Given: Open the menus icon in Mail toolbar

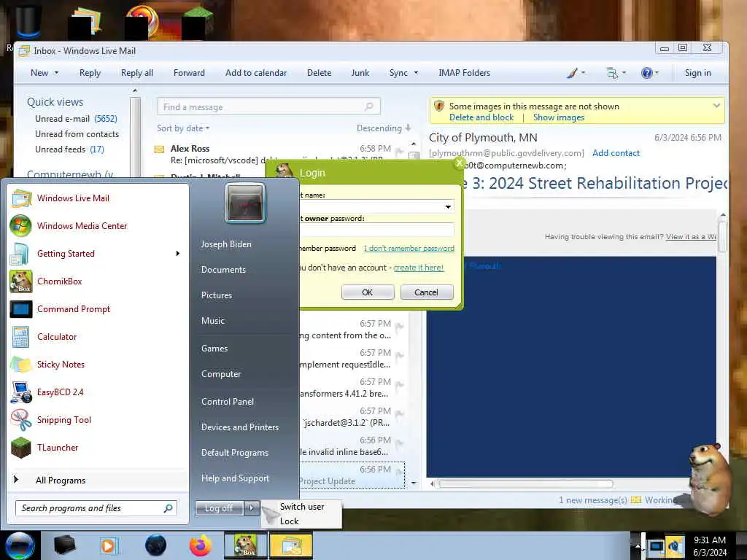Looking at the screenshot, I should click(612, 73).
